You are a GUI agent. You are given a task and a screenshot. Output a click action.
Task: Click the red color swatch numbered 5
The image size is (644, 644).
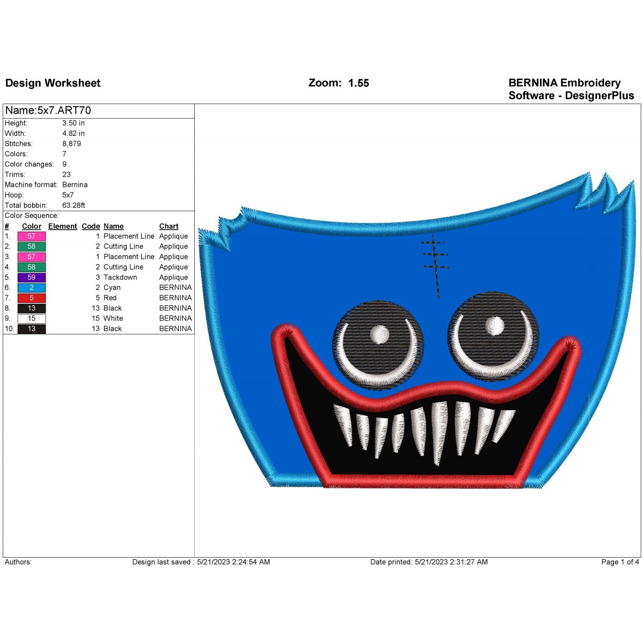(32, 298)
